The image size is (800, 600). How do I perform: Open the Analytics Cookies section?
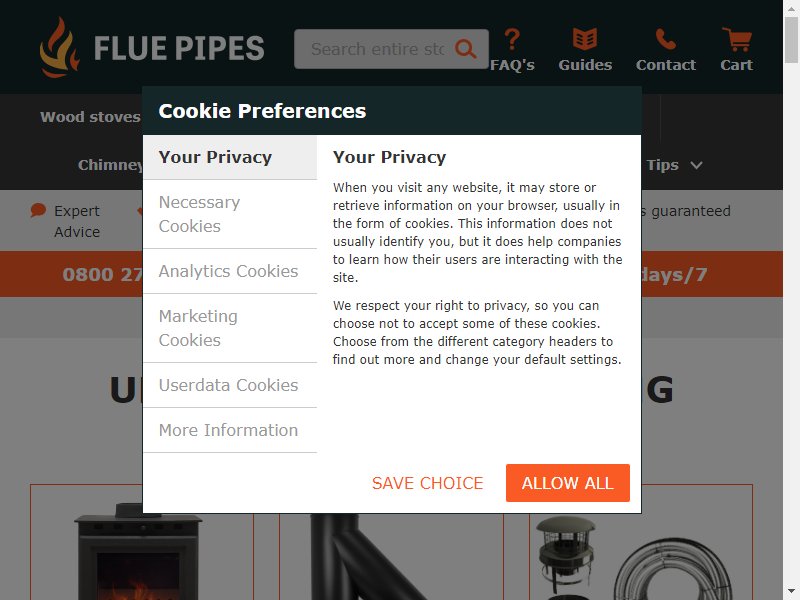click(x=230, y=271)
